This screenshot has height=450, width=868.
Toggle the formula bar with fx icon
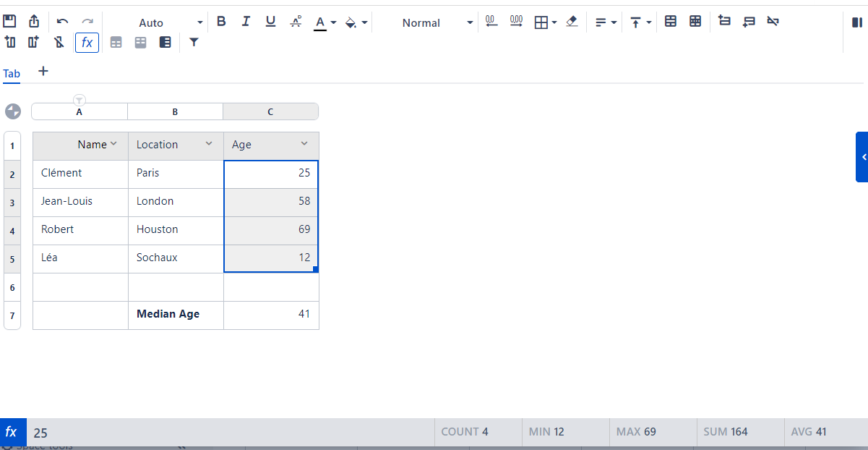click(87, 42)
